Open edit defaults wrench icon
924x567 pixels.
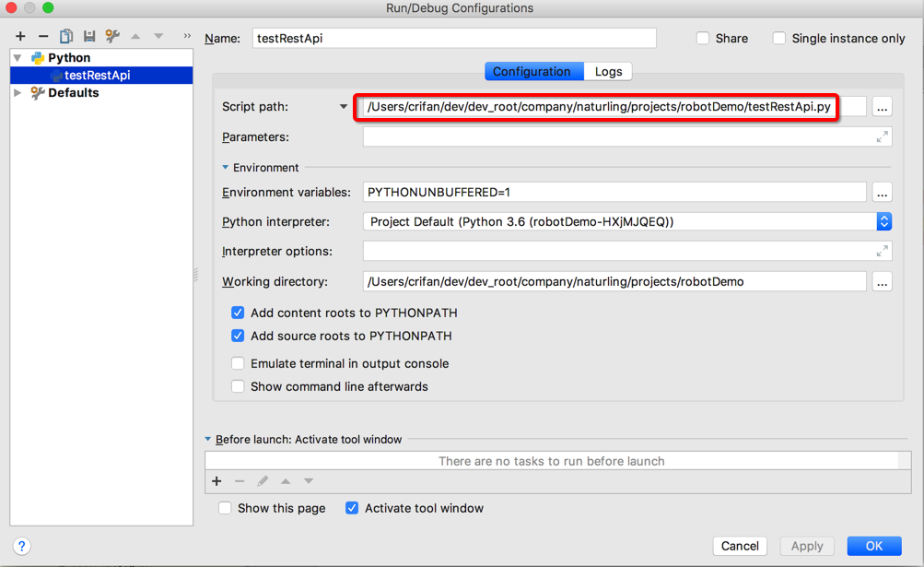point(112,37)
